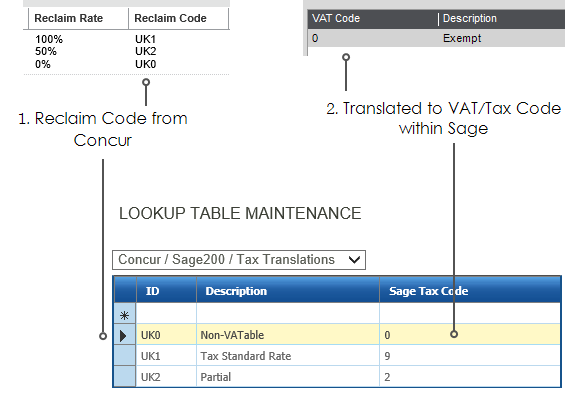Click the VAT Code column header
This screenshot has height=413, width=584.
(x=373, y=18)
